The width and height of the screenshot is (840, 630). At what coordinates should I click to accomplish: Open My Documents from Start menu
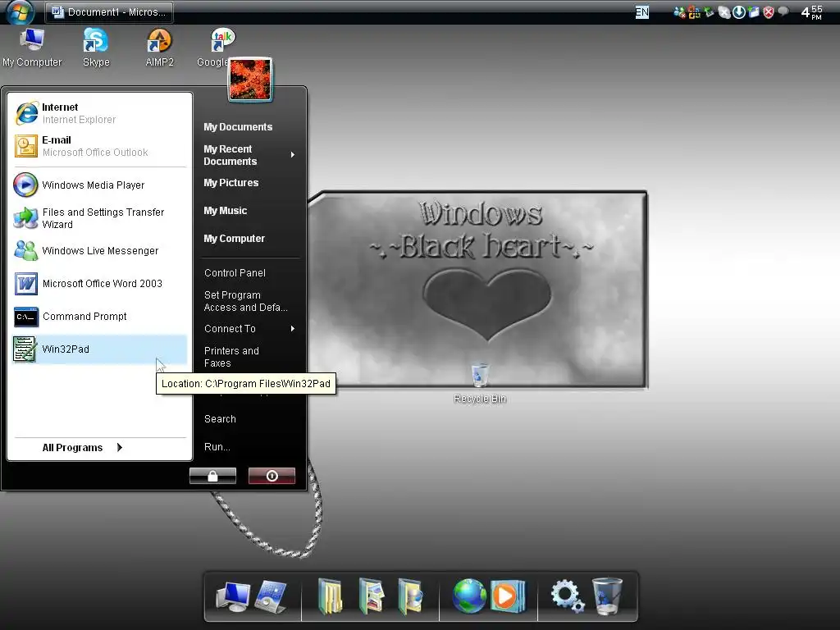(x=238, y=127)
